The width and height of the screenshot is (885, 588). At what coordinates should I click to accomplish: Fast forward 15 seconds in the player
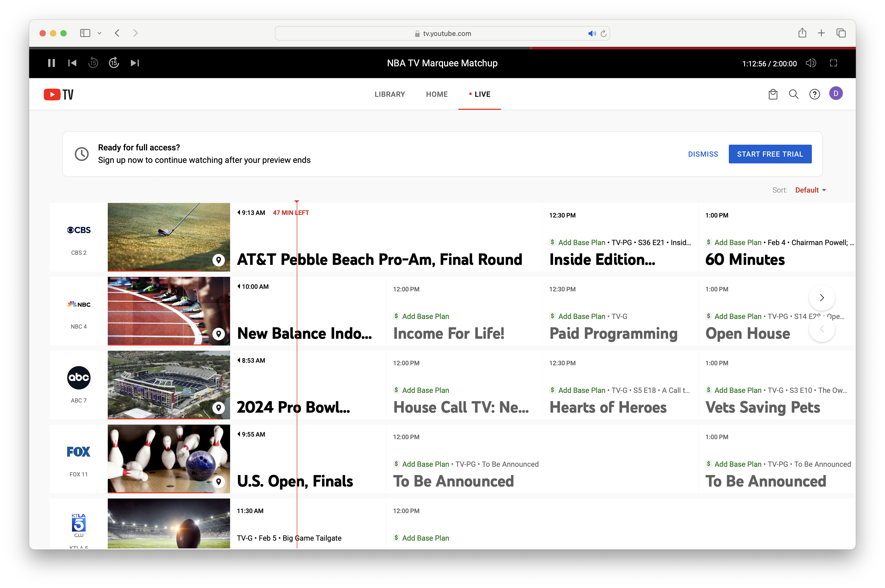tap(114, 63)
